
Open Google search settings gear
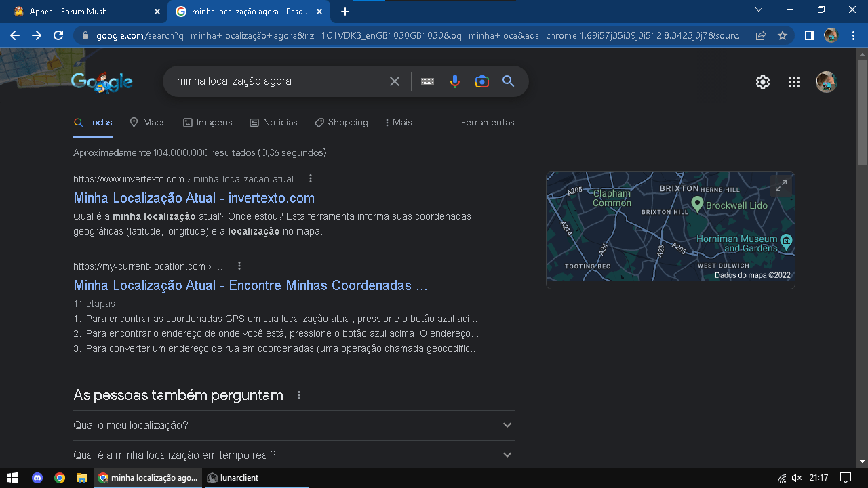(763, 82)
